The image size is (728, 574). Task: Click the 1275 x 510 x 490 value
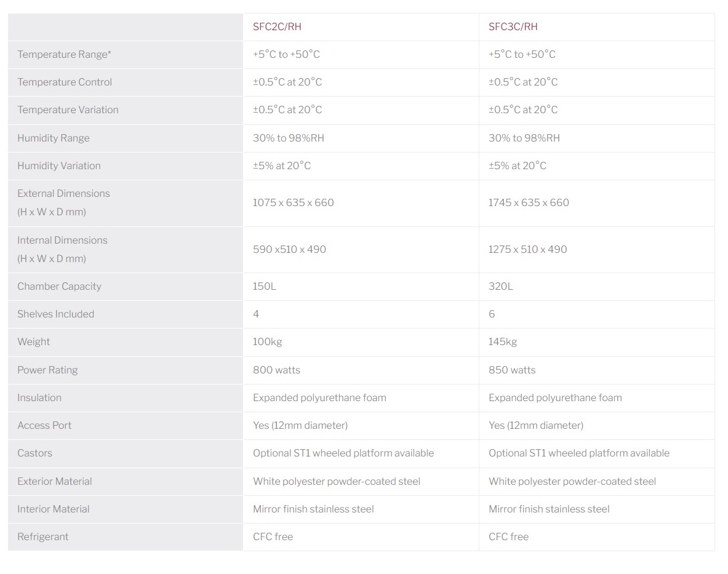527,249
